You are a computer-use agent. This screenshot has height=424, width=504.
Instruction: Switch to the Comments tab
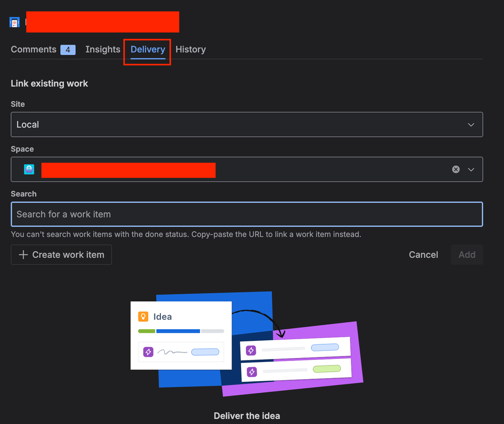click(33, 49)
